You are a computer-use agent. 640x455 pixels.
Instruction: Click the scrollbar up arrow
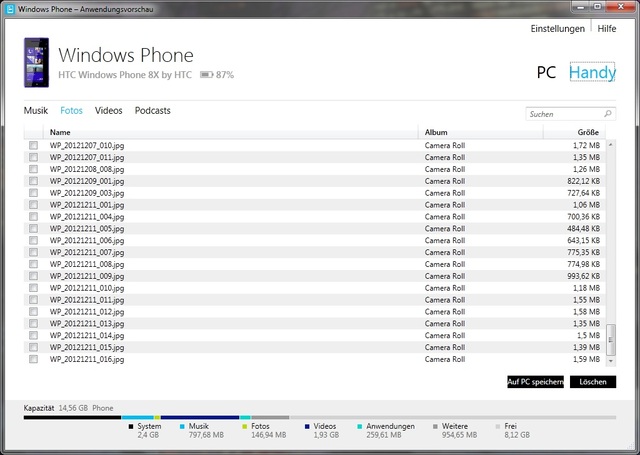tap(611, 145)
